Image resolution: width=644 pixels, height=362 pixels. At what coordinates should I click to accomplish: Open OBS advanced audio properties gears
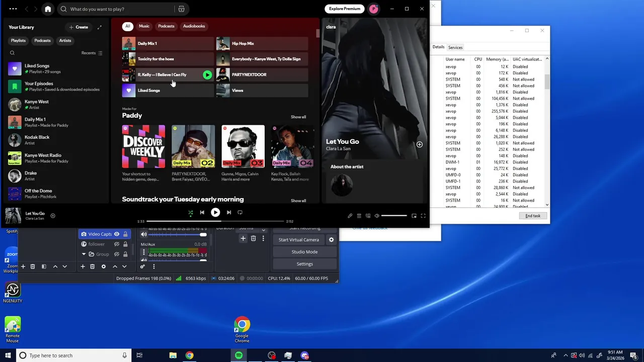click(142, 266)
